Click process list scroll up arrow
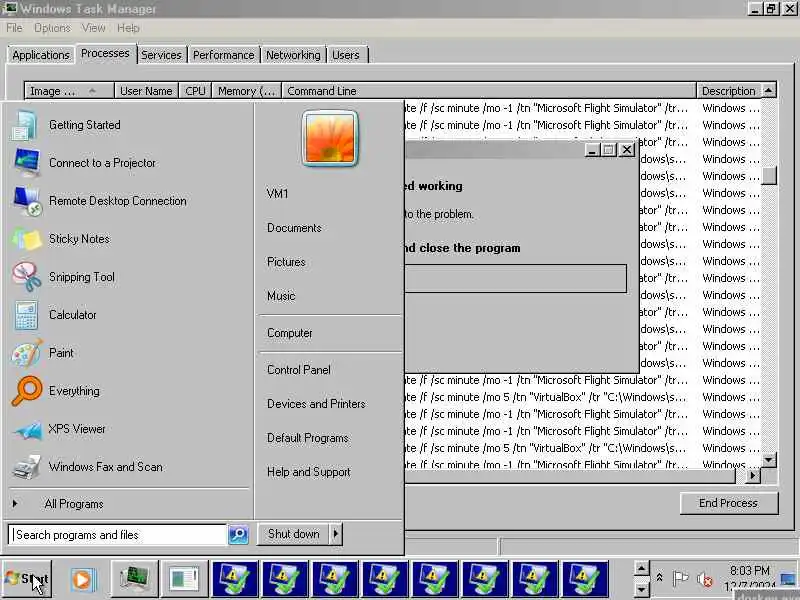The image size is (800, 600). (769, 90)
